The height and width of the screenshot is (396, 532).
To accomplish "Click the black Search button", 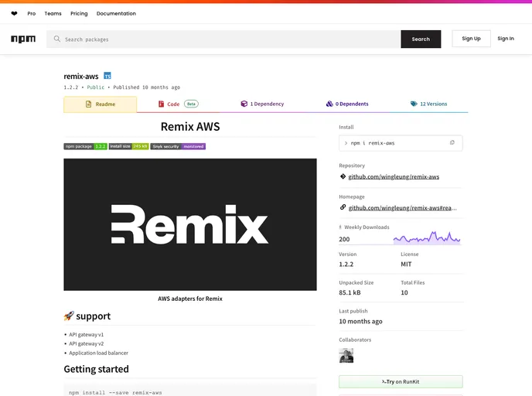I will [x=421, y=39].
